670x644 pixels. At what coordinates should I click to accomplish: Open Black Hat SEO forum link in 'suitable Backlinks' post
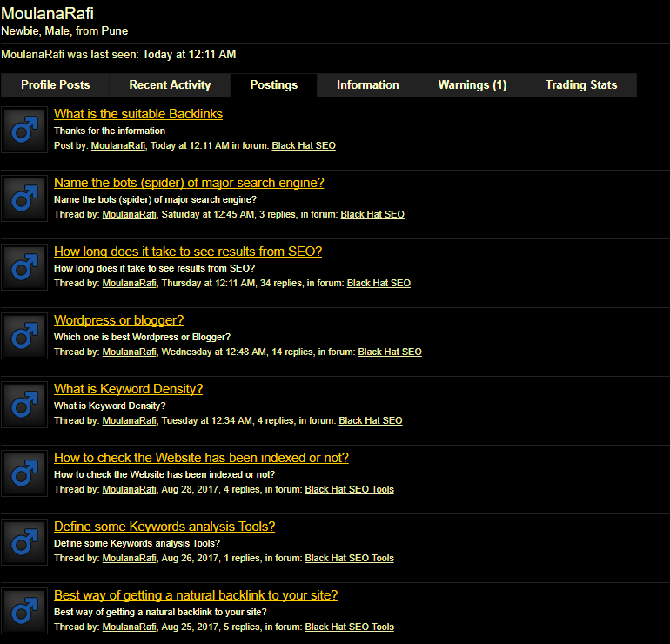[304, 145]
